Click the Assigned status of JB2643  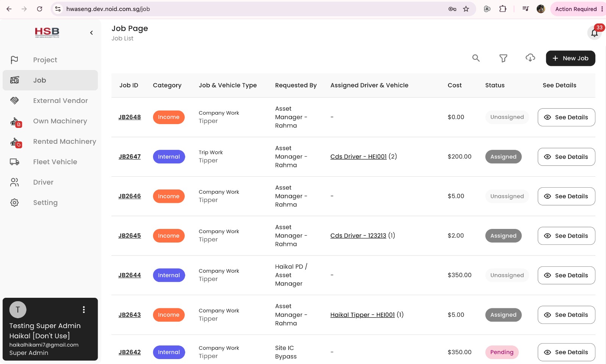(503, 315)
